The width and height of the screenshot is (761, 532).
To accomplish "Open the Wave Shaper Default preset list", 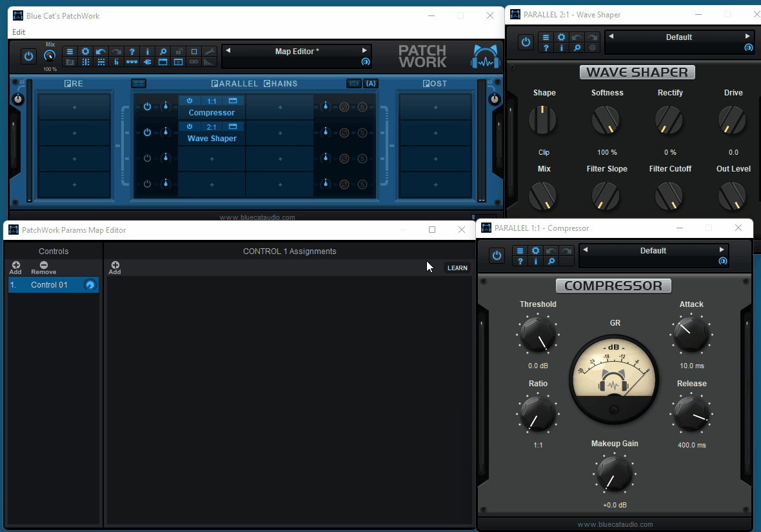I will point(678,37).
